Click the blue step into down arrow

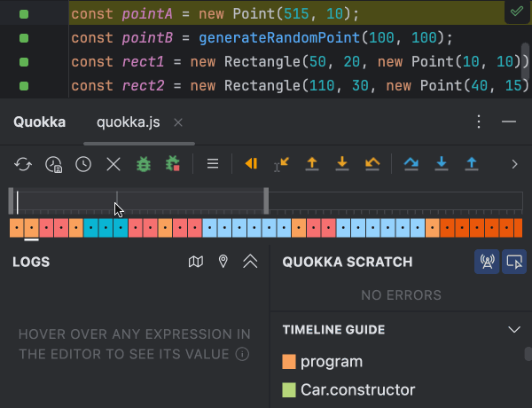pos(442,163)
